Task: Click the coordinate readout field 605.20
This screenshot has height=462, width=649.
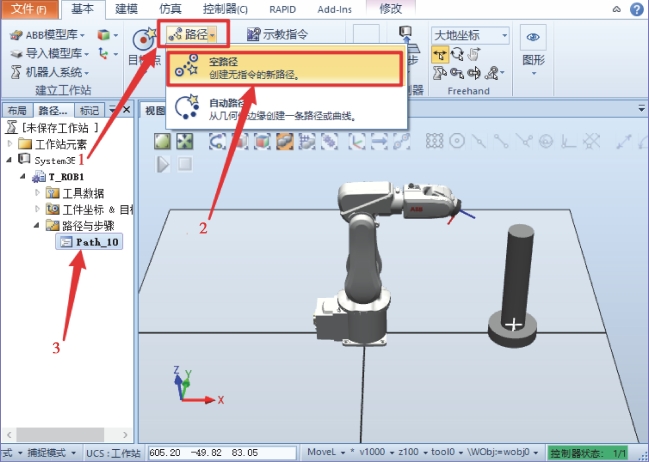Action: pos(222,453)
